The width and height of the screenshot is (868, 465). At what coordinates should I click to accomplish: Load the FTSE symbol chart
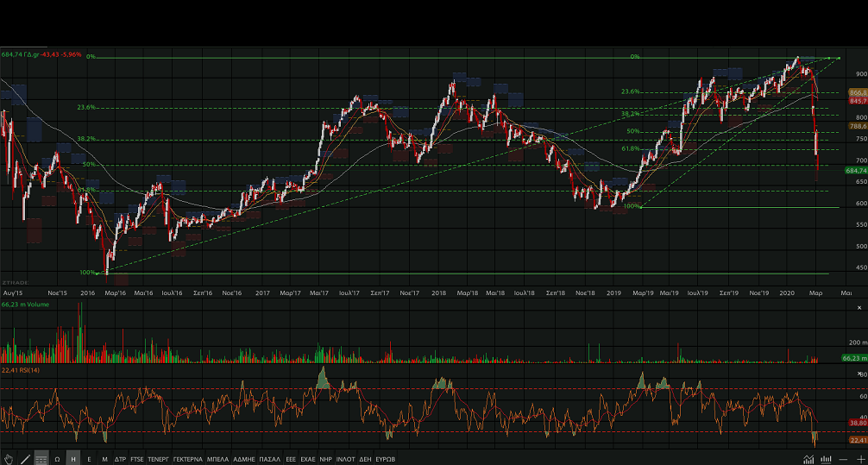pos(137,459)
